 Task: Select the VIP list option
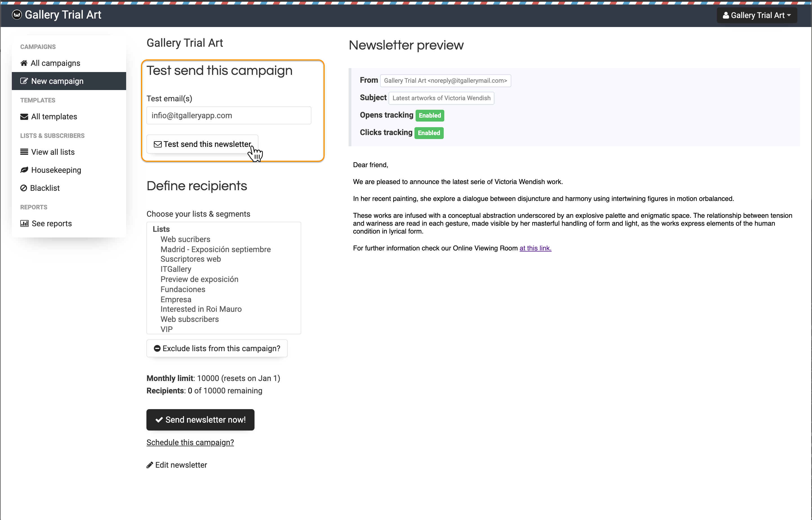click(166, 329)
